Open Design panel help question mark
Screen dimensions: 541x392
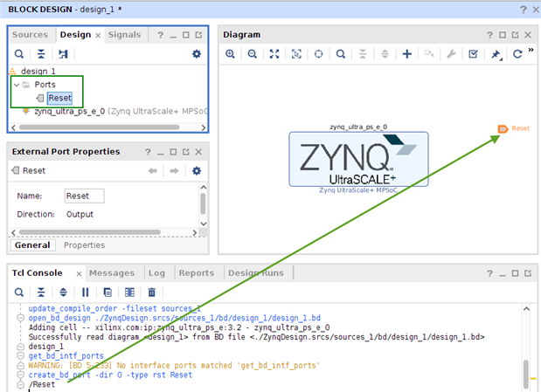tap(161, 35)
